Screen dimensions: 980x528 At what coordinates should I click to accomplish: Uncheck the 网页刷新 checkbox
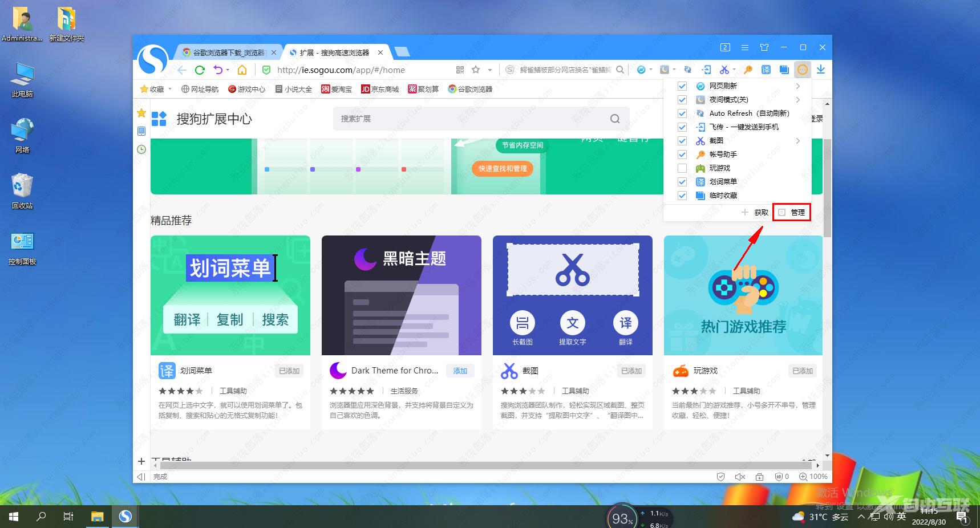682,86
